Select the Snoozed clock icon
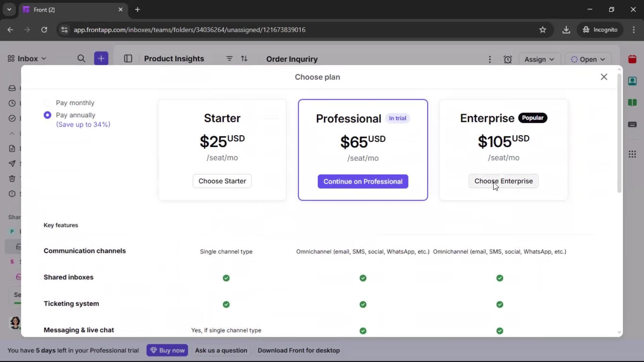 click(12, 103)
